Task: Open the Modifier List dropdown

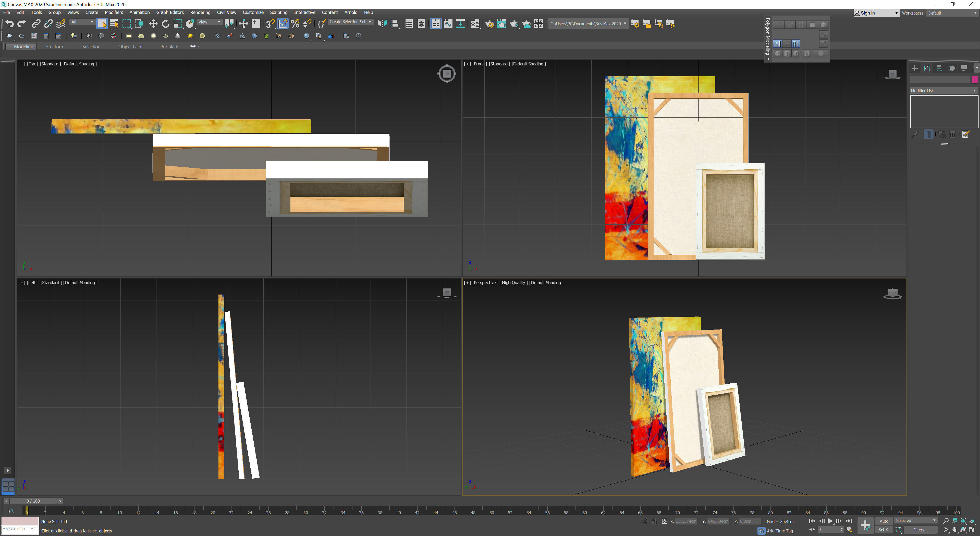Action: [x=943, y=91]
